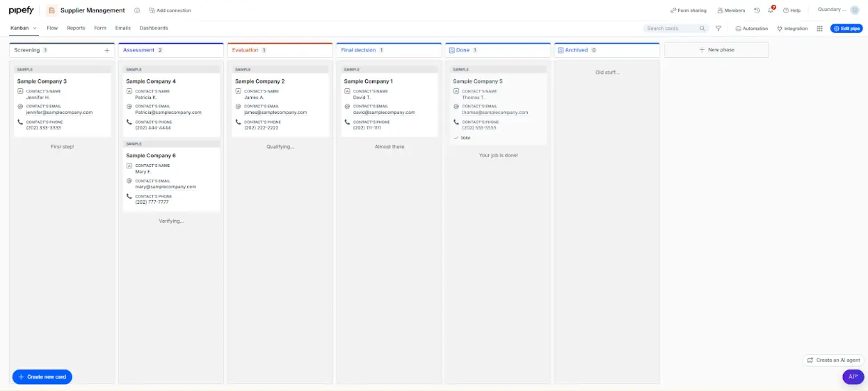Click the done checkmark on Sample Company 5

[456, 138]
